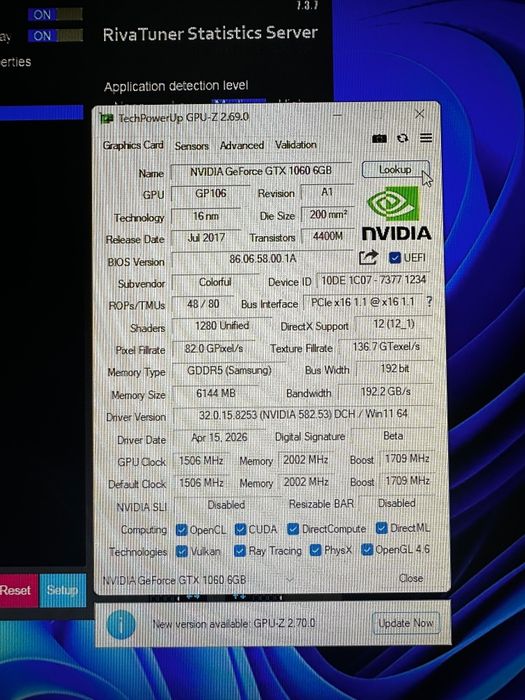Click the NVIDIA logo image
Screen dimensions: 525x700
396,214
